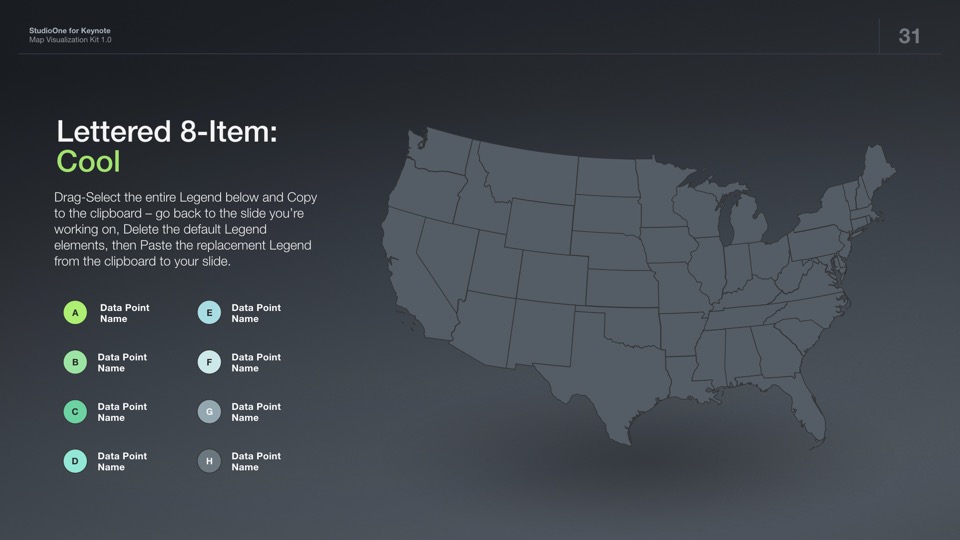Select the legend circle labeled D
Viewport: 960px width, 540px height.
[75, 461]
